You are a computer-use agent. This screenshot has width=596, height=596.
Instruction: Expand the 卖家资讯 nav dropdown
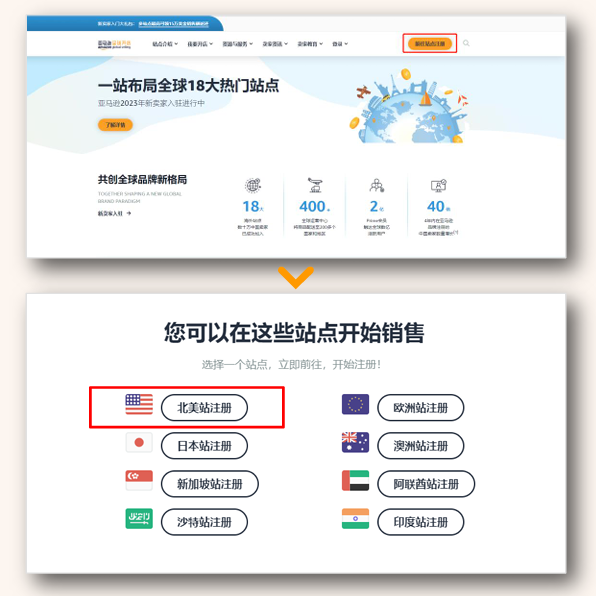pyautogui.click(x=275, y=44)
